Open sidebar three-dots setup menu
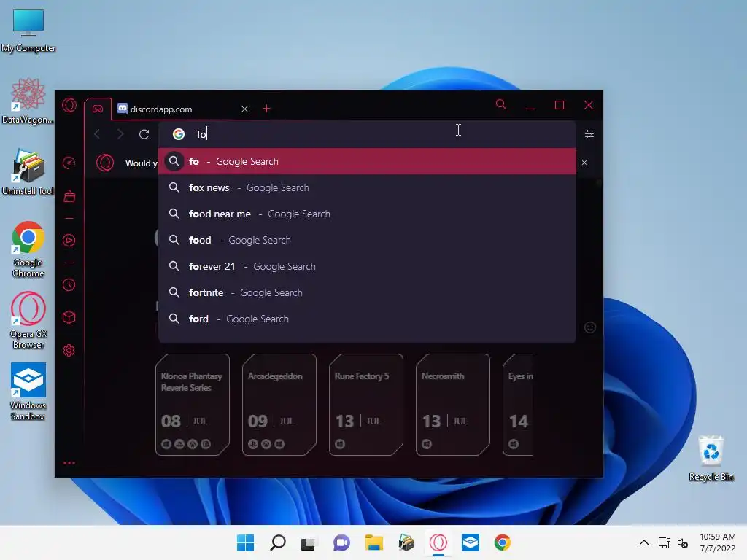This screenshot has width=747, height=560. point(69,463)
